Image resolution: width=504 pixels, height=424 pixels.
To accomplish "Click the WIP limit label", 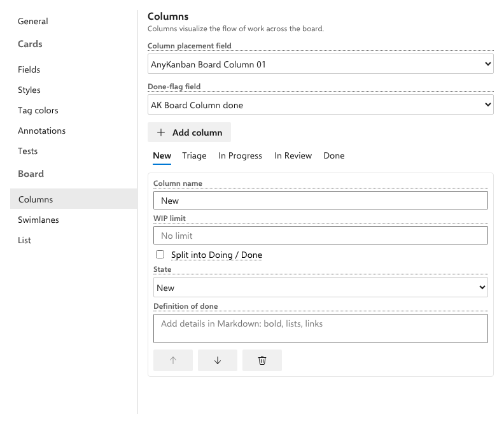I will tap(169, 218).
